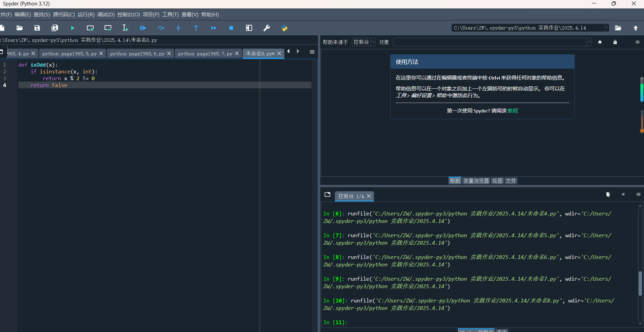Open preferences with the wrench icon
The width and height of the screenshot is (644, 332).
point(267,28)
